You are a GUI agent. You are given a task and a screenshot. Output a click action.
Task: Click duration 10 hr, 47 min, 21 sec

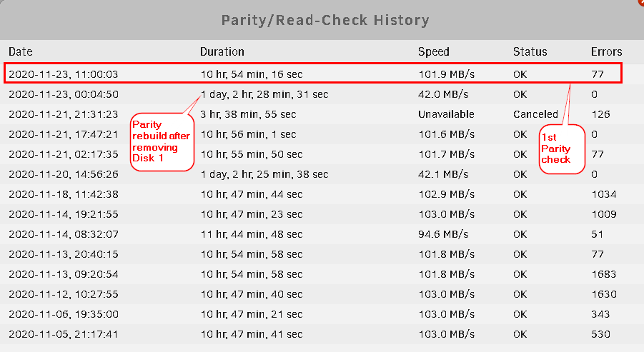pos(252,315)
